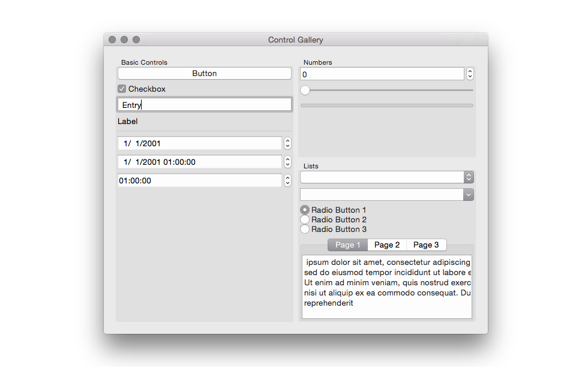Click the slider knob under Numbers
The height and width of the screenshot is (368, 588).
pyautogui.click(x=305, y=90)
